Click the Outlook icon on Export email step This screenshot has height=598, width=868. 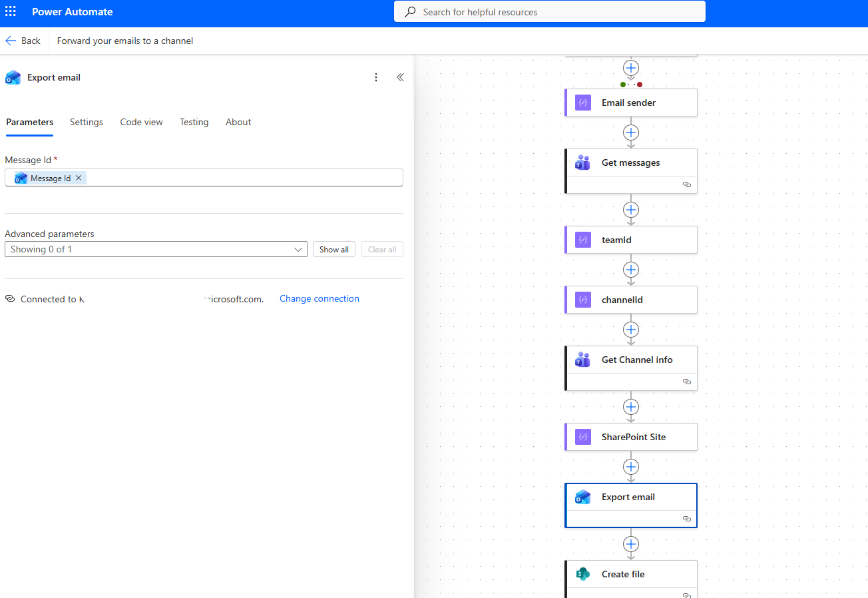click(582, 497)
